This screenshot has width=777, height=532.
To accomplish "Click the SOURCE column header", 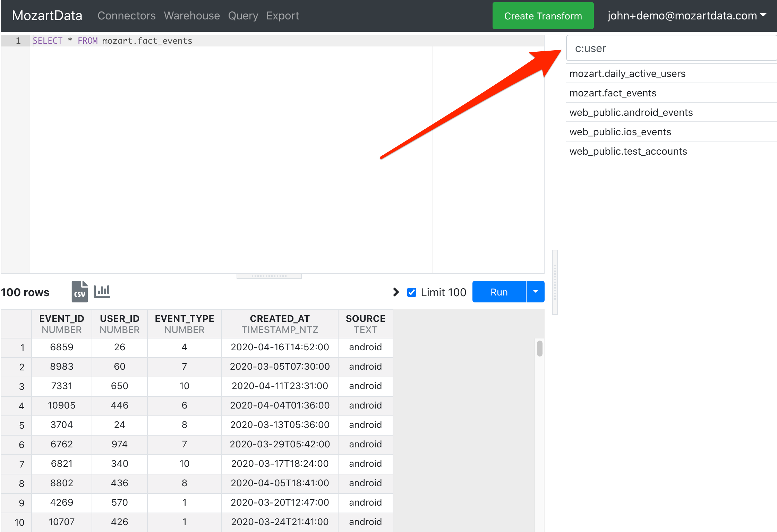I will [x=366, y=324].
